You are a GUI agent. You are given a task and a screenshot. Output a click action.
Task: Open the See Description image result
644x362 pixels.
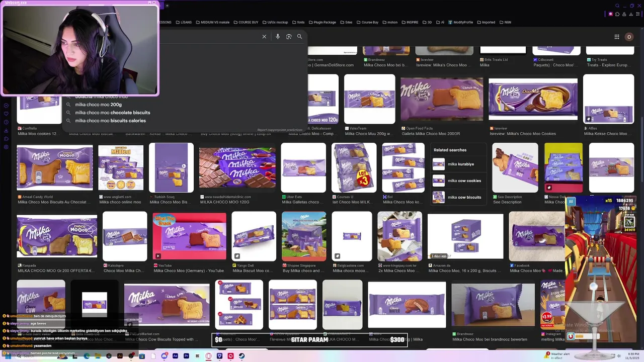[515, 167]
